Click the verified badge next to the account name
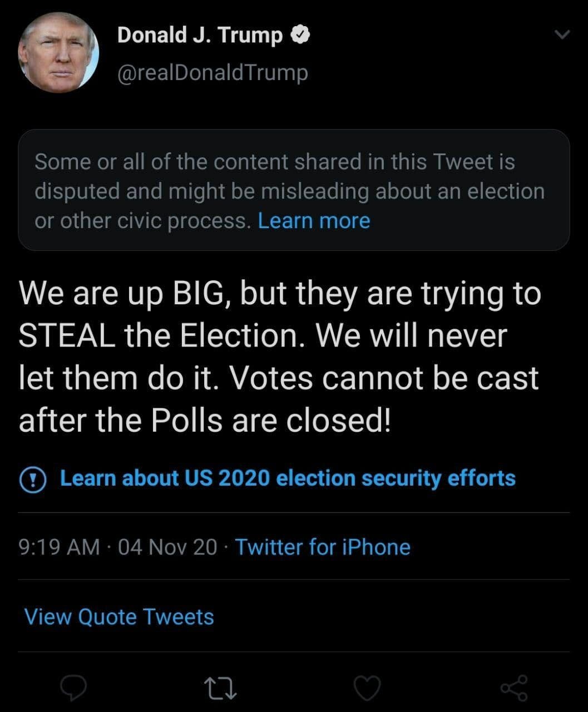 (300, 35)
